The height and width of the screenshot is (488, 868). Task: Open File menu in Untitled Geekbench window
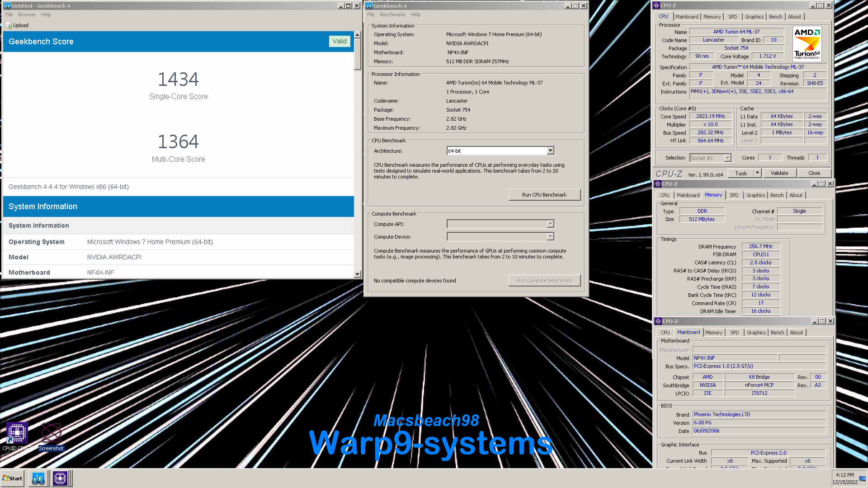(9, 14)
